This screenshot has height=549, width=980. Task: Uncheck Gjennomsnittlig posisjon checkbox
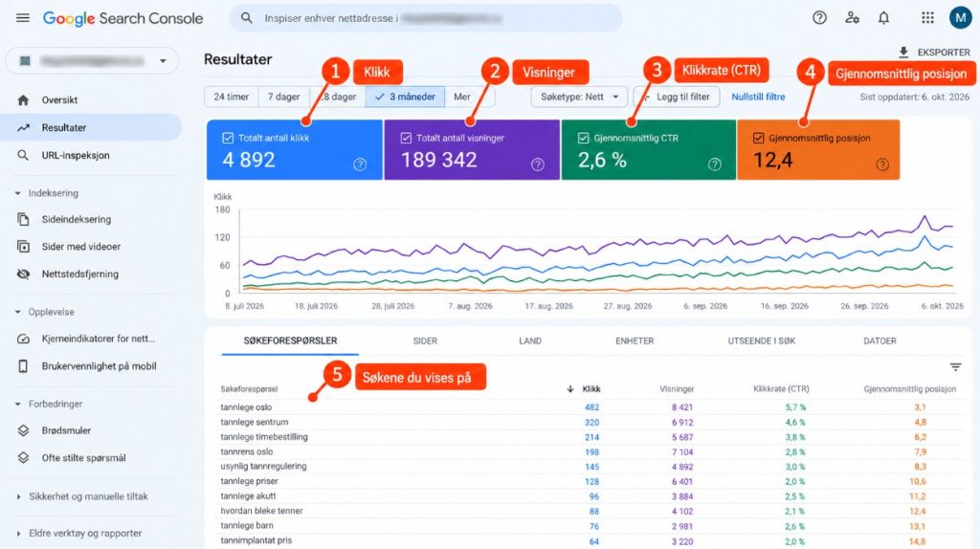coord(758,138)
